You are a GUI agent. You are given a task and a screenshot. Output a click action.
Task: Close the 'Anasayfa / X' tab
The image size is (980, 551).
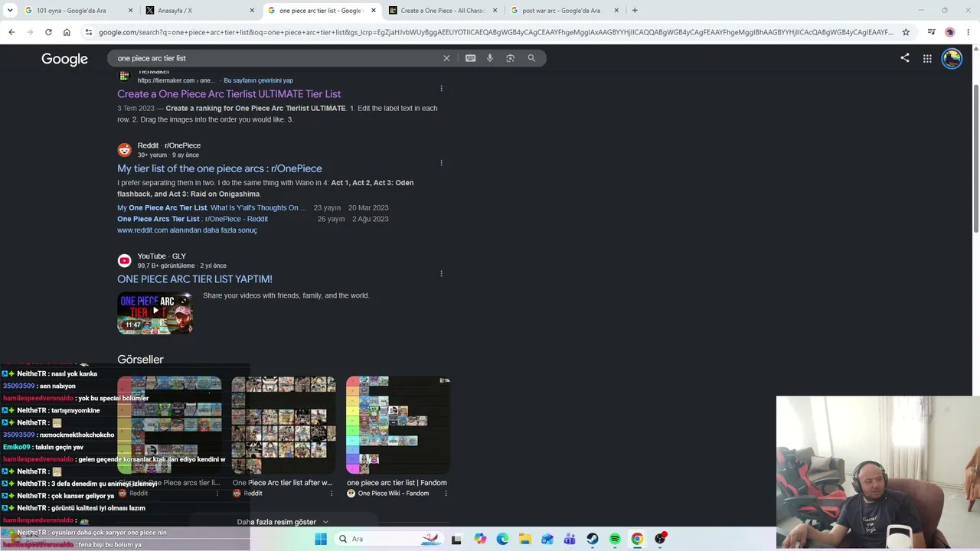pyautogui.click(x=252, y=11)
